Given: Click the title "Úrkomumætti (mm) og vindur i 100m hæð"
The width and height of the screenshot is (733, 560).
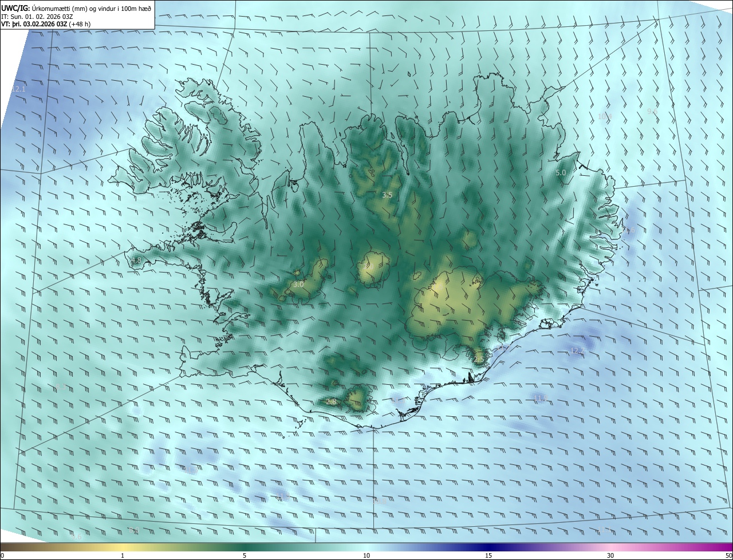Looking at the screenshot, I should click(x=92, y=7).
